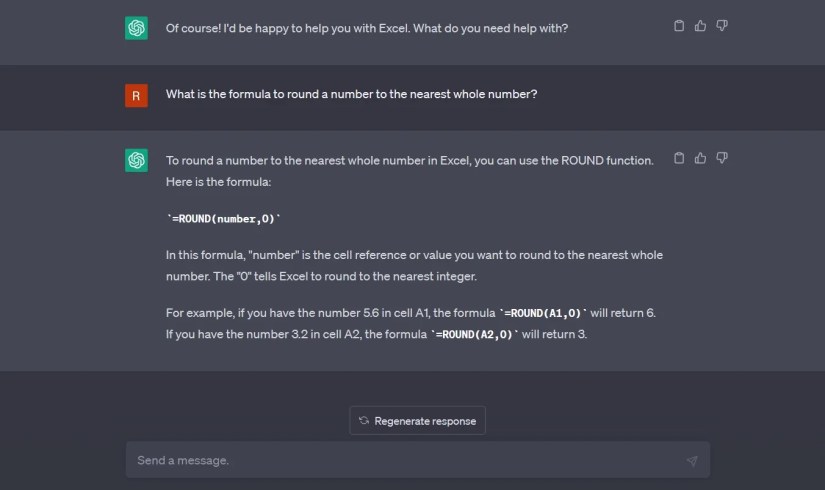Click the ChatGPT logo beside the first reply
The height and width of the screenshot is (490, 825).
pyautogui.click(x=136, y=28)
